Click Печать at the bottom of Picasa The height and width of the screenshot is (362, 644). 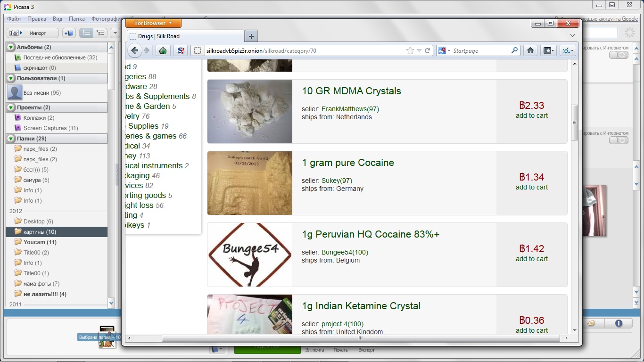click(340, 350)
